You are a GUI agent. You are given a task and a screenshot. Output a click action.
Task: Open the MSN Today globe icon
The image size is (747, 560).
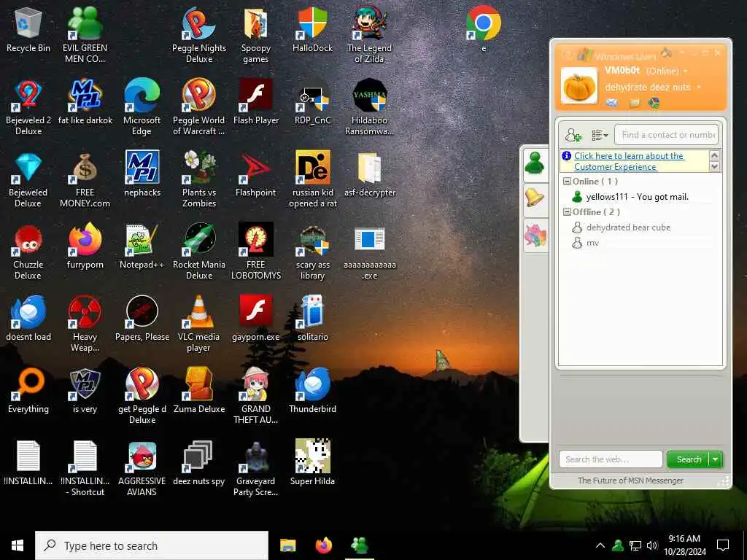pyautogui.click(x=654, y=103)
